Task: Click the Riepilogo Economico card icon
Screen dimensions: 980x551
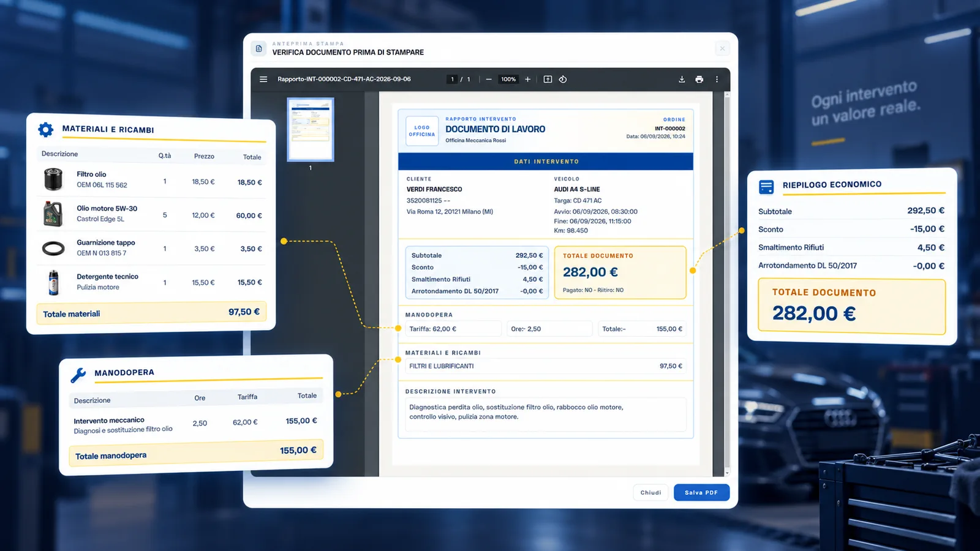Action: pos(766,187)
